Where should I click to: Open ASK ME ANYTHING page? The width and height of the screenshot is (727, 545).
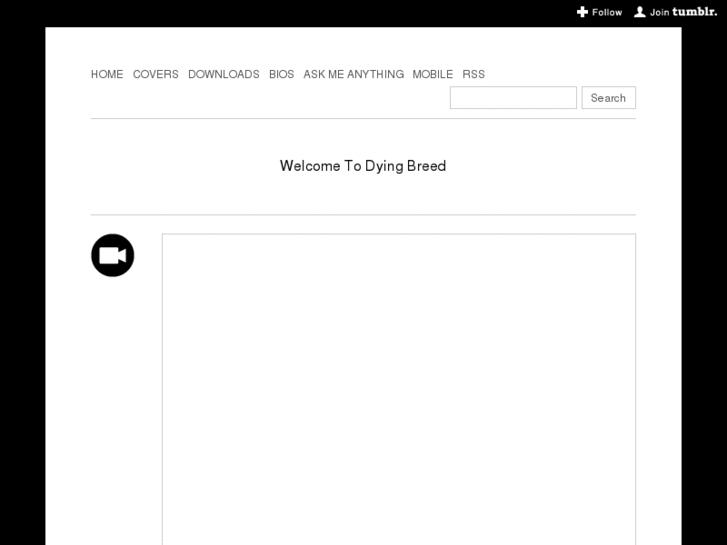354,74
